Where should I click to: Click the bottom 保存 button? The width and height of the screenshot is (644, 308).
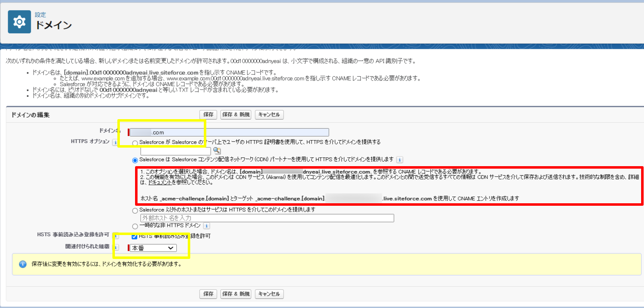click(208, 294)
